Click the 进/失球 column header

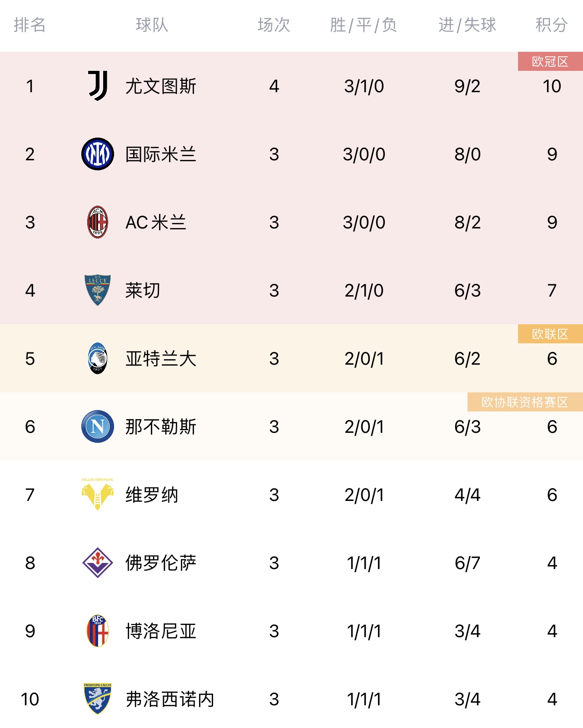[467, 25]
